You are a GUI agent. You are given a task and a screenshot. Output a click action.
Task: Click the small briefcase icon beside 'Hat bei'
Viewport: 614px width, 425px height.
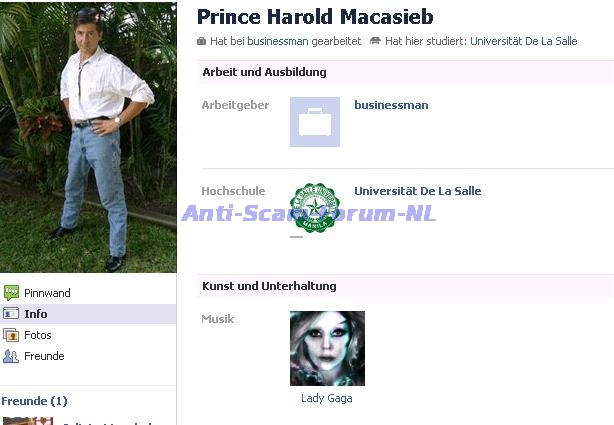(201, 41)
